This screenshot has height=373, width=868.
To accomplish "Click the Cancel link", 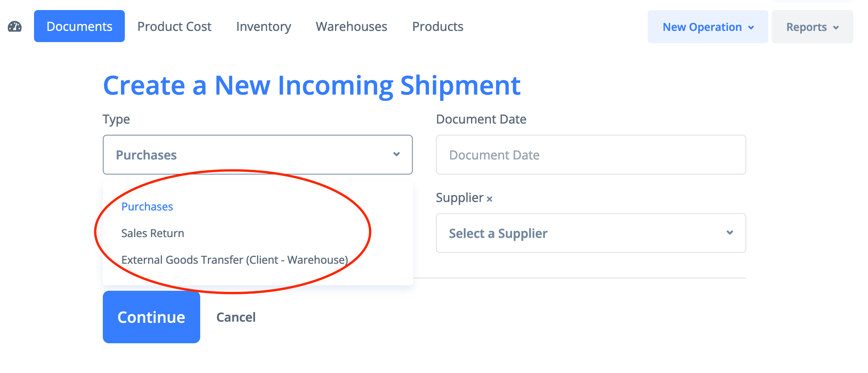I will click(x=236, y=317).
